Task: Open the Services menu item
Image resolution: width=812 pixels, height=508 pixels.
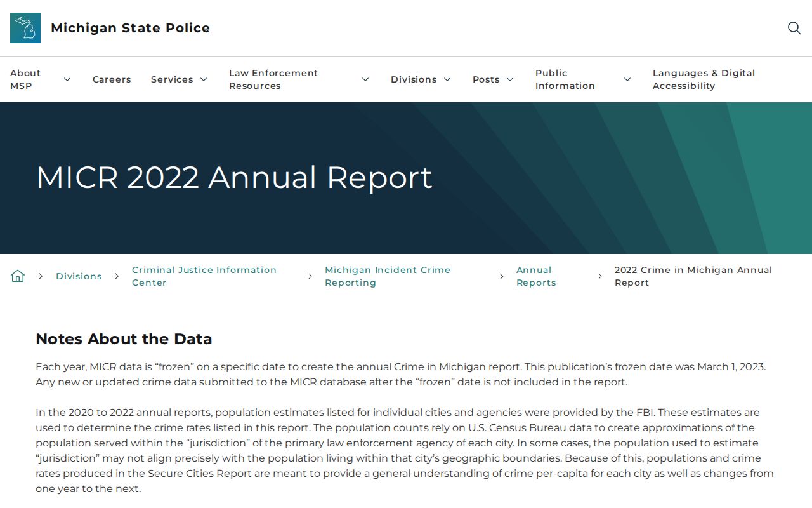Action: point(172,79)
